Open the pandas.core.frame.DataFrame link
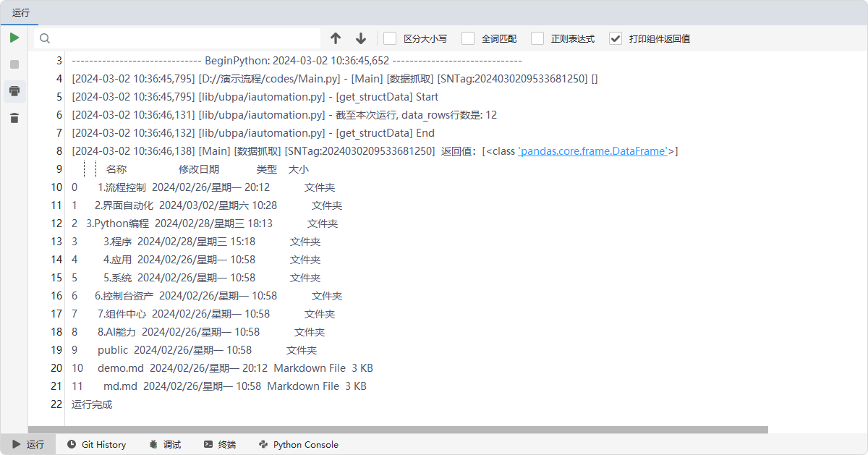The image size is (868, 455). coord(593,151)
